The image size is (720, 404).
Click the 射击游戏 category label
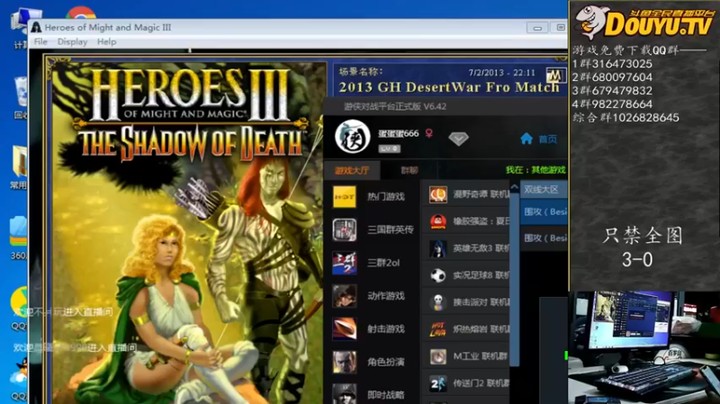click(386, 329)
